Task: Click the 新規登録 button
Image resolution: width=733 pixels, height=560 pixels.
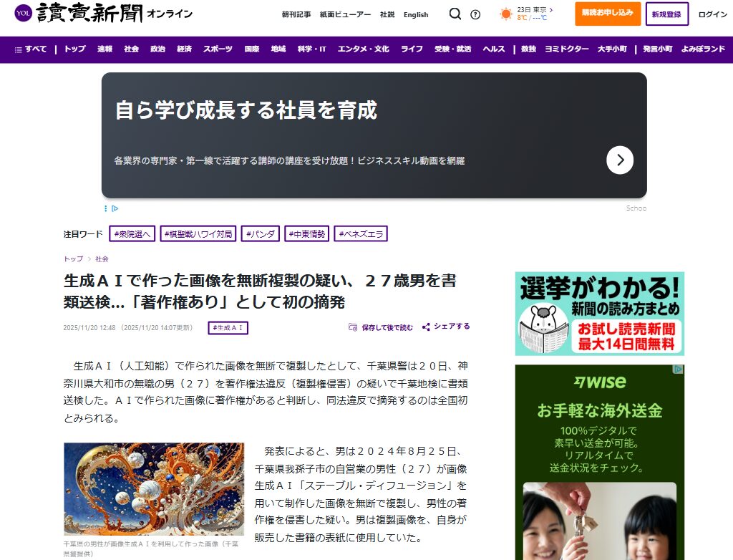Action: click(666, 14)
